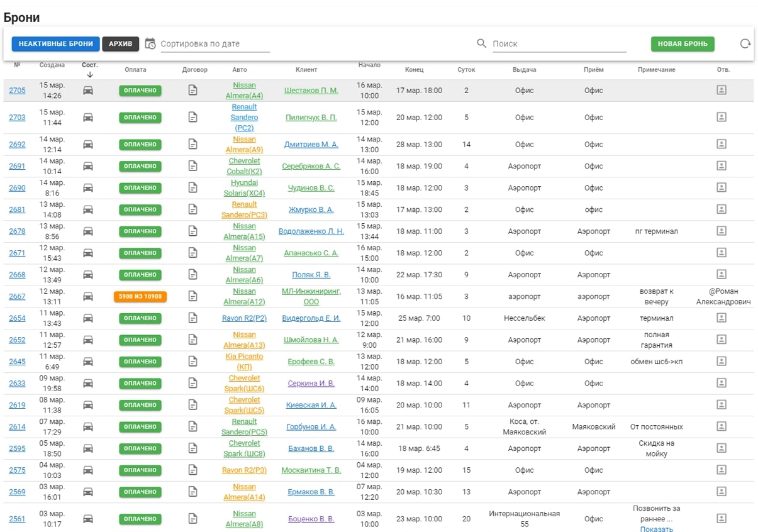
Task: Open contract document icon for booking 2692
Action: click(x=193, y=145)
